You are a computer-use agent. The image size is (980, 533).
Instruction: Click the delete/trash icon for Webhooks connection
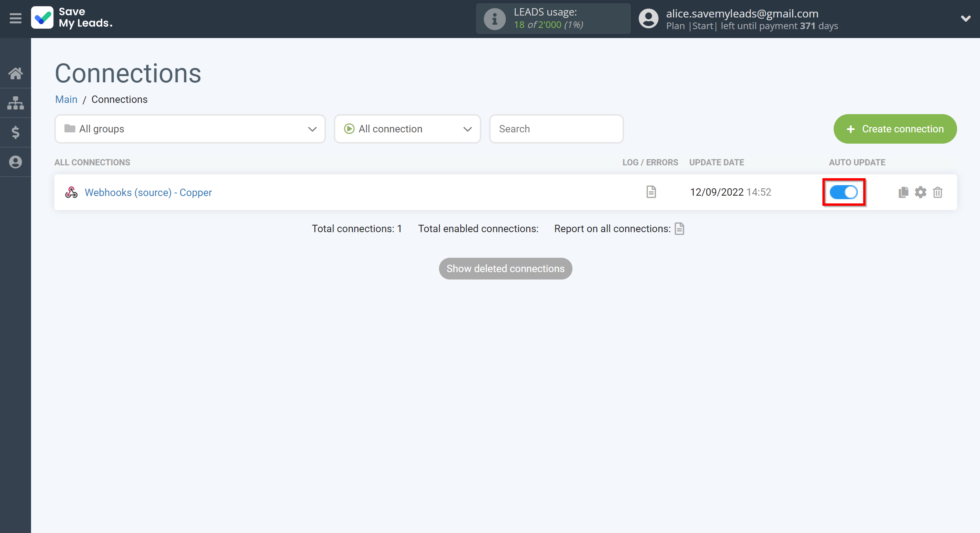937,192
